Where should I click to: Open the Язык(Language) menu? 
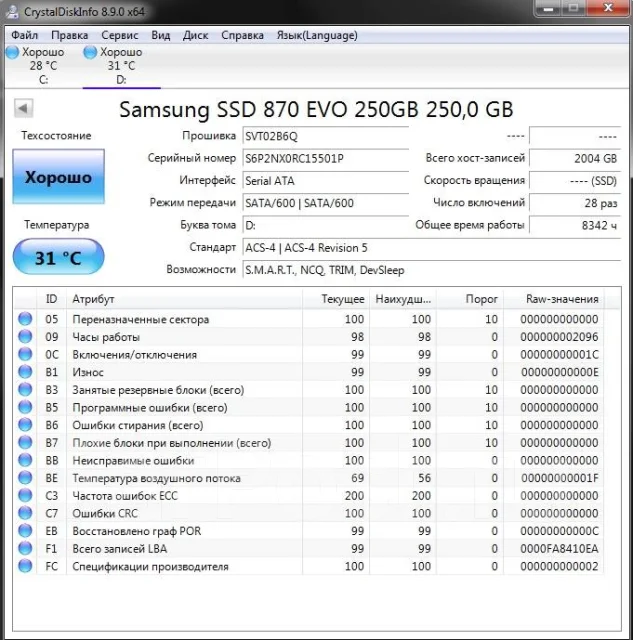pyautogui.click(x=317, y=36)
